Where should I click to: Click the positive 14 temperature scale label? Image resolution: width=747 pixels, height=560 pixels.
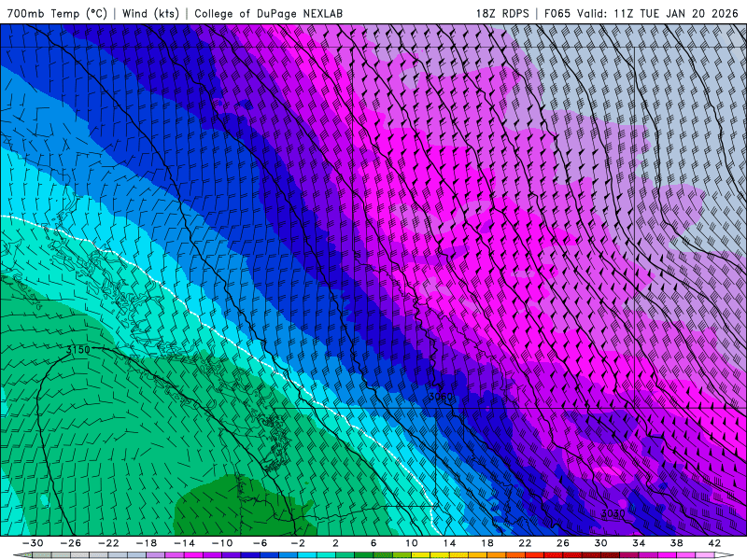pos(449,543)
